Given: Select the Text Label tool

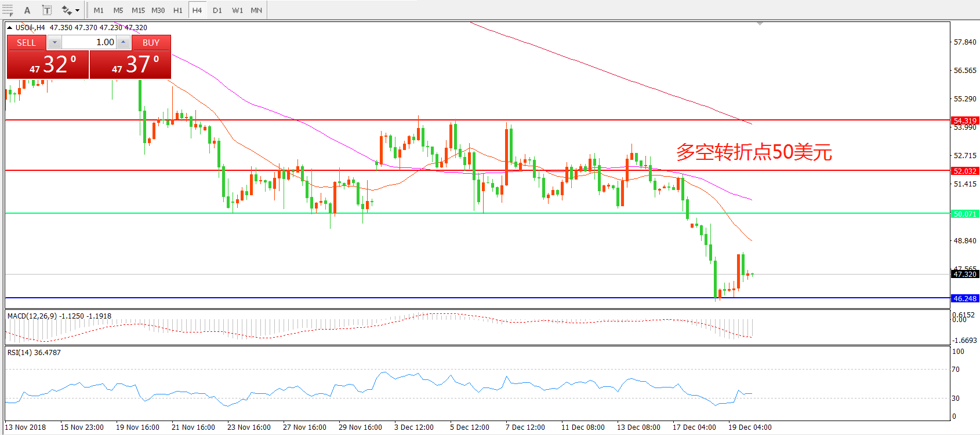Looking at the screenshot, I should [47, 10].
